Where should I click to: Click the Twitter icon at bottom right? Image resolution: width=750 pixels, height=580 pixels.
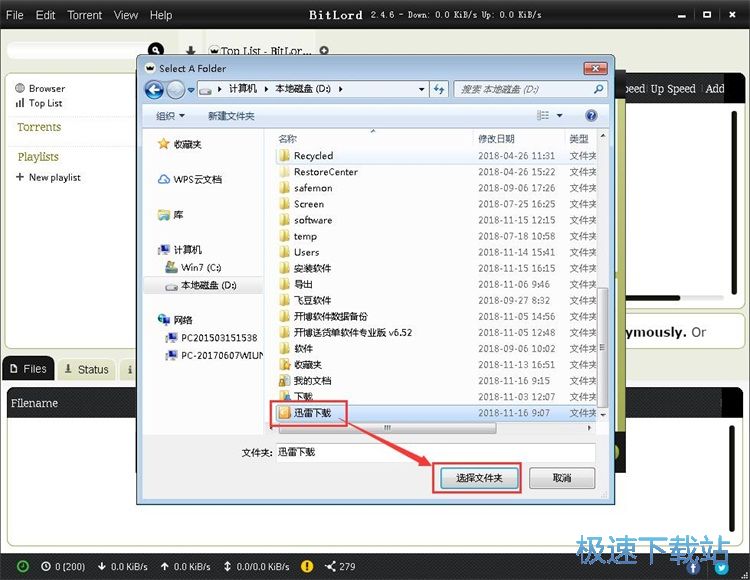721,568
